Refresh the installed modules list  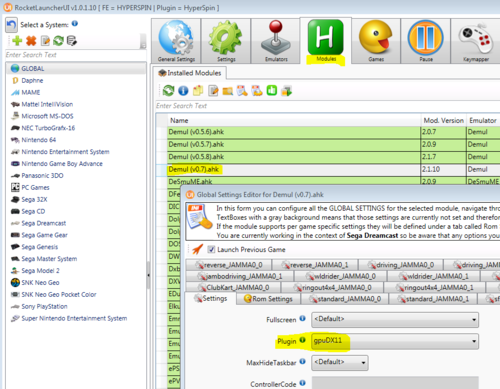[168, 90]
